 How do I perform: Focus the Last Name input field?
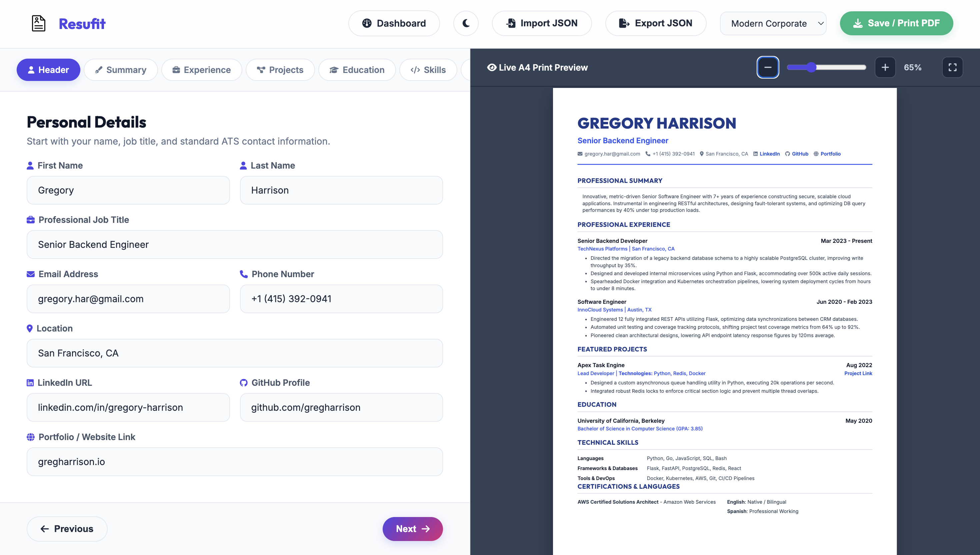pos(341,190)
